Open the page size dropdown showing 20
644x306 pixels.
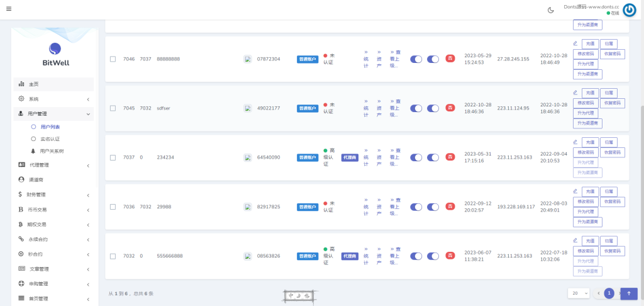coord(578,293)
